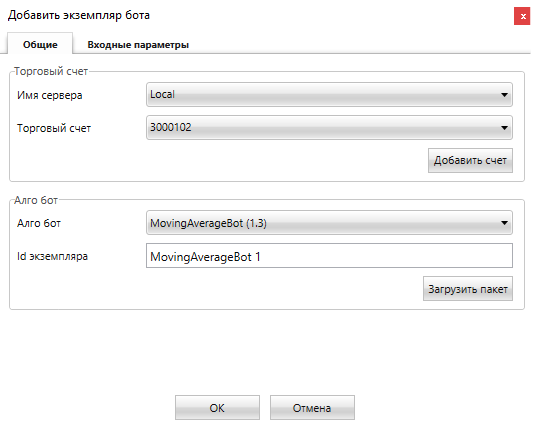Click the Имя сервера field label
Image resolution: width=537 pixels, height=435 pixels.
(x=50, y=95)
